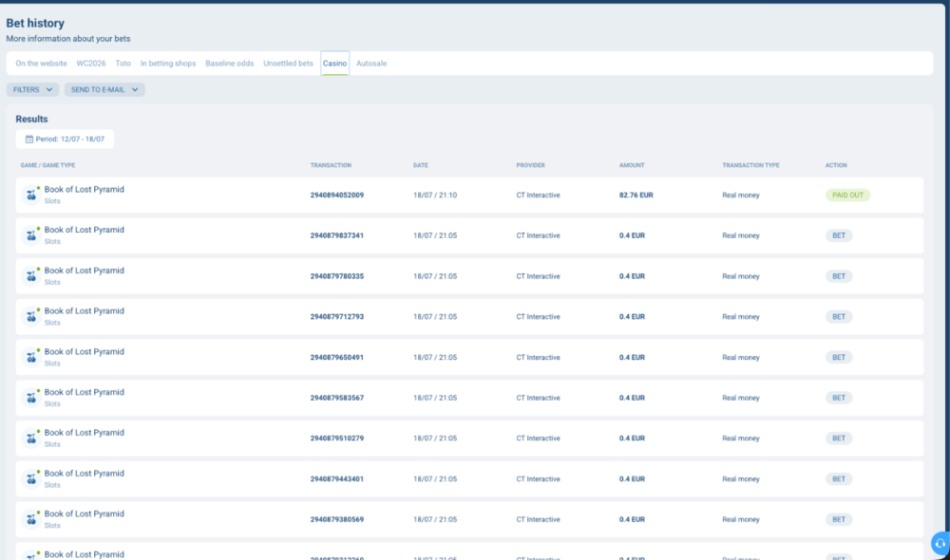Click BET badge for transaction 2940879583567
Viewport: 950px width, 560px height.
point(839,398)
